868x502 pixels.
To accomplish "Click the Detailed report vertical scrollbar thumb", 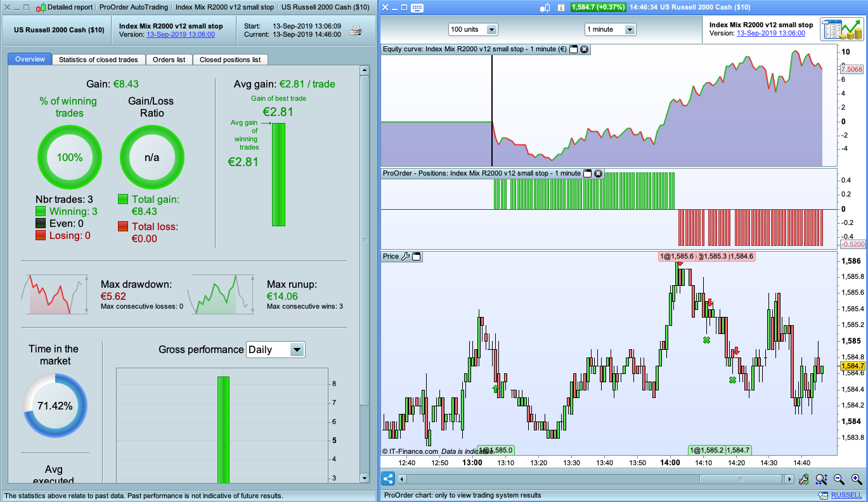I will pyautogui.click(x=364, y=240).
